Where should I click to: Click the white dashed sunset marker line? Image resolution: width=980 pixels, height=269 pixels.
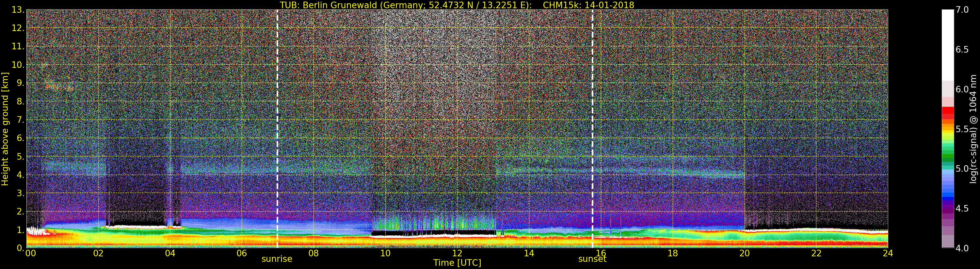point(592,129)
